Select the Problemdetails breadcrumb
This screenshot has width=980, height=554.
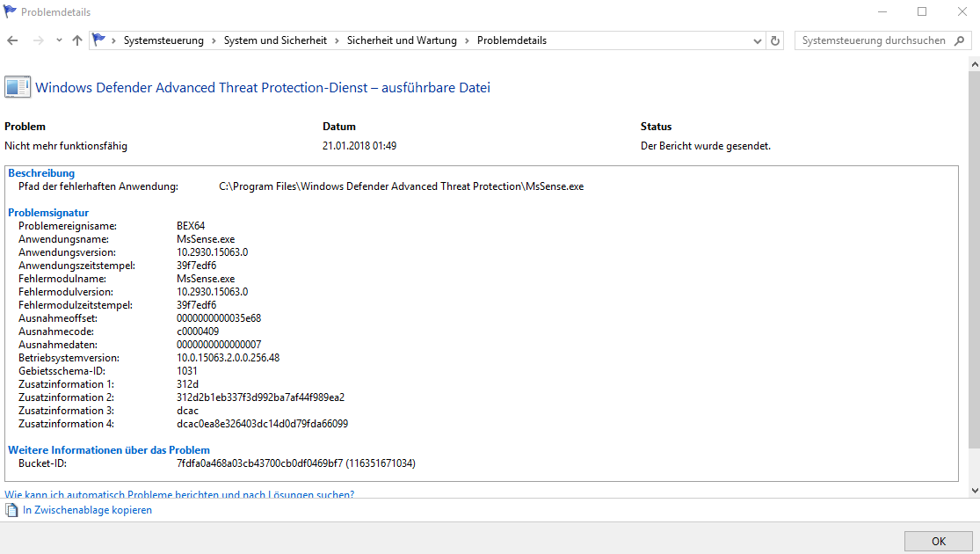(512, 40)
